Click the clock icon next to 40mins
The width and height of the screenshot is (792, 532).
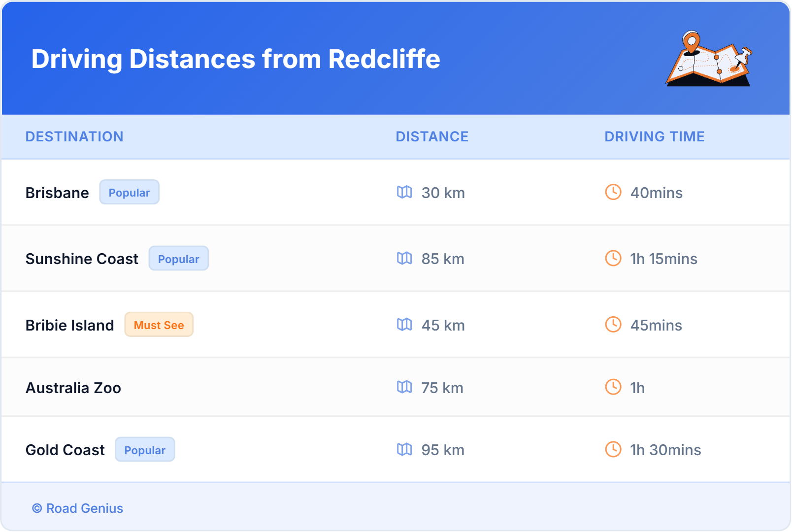click(613, 193)
